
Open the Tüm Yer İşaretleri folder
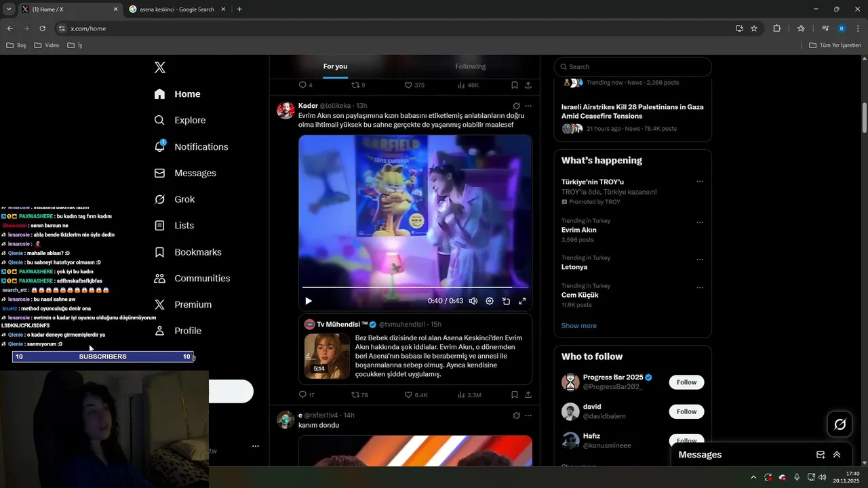click(835, 45)
